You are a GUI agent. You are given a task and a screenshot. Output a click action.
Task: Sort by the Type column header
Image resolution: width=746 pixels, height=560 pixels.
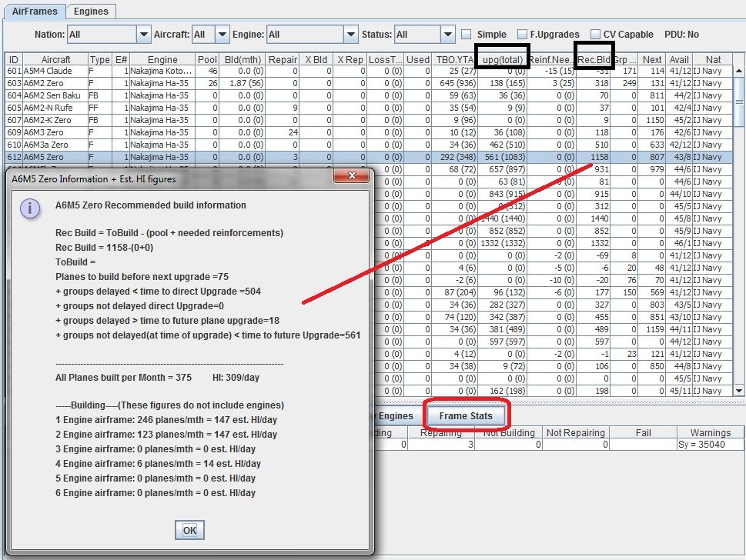tap(99, 59)
